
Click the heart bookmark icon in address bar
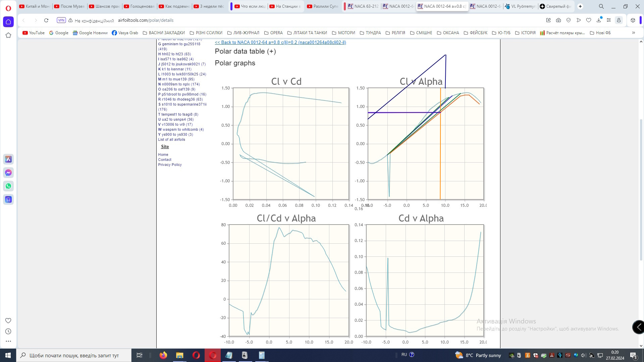[589, 20]
